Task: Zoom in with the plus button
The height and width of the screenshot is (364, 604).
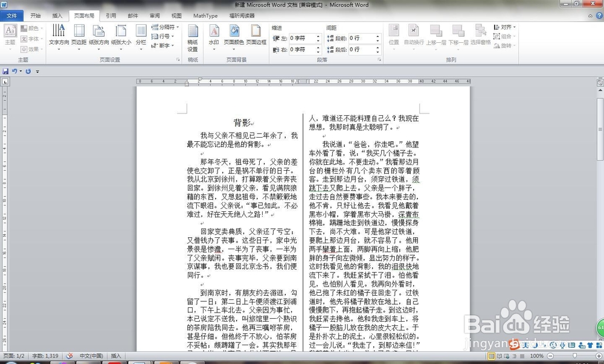Action: (x=599, y=356)
